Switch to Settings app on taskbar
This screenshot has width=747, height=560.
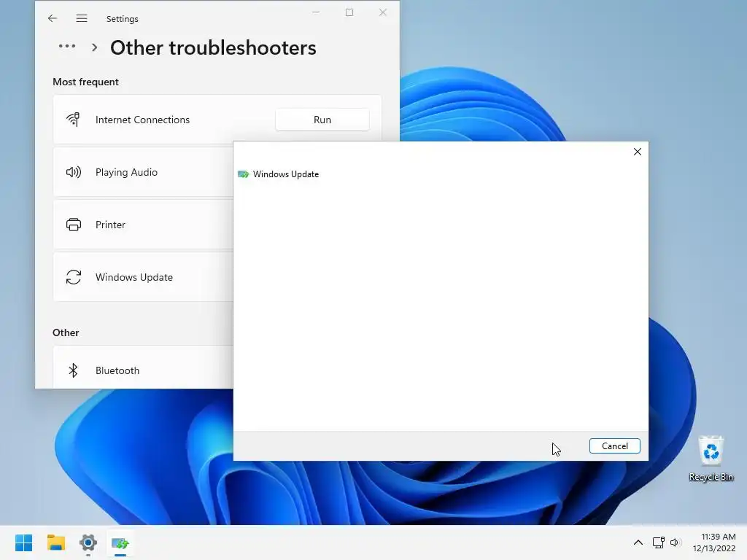click(x=88, y=542)
